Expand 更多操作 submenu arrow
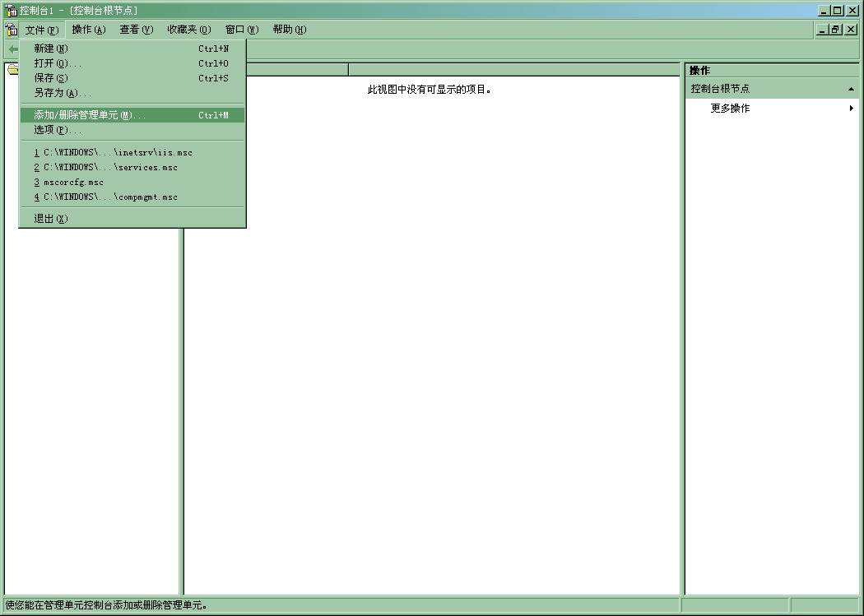The height and width of the screenshot is (616, 864). click(x=852, y=109)
